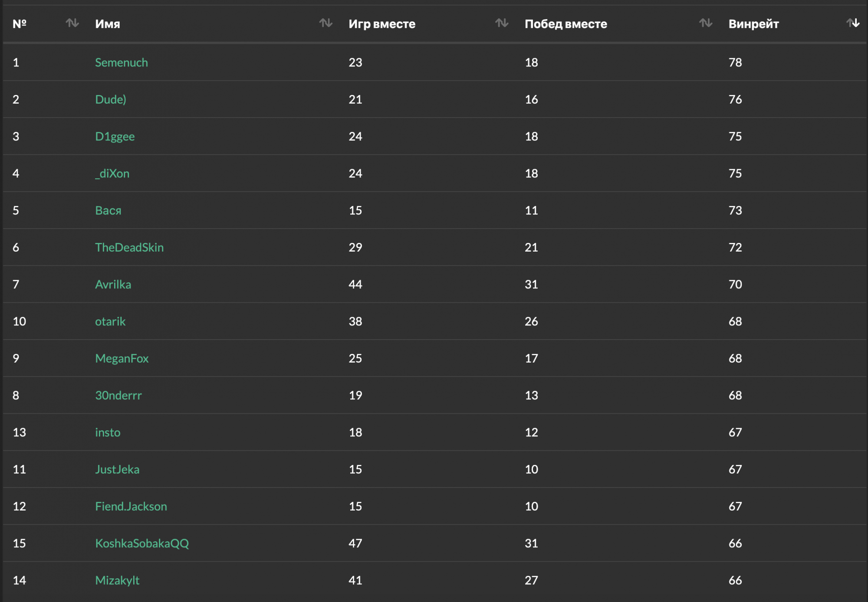Click Винрейт sort direction icon
Image resolution: width=868 pixels, height=602 pixels.
[x=853, y=23]
